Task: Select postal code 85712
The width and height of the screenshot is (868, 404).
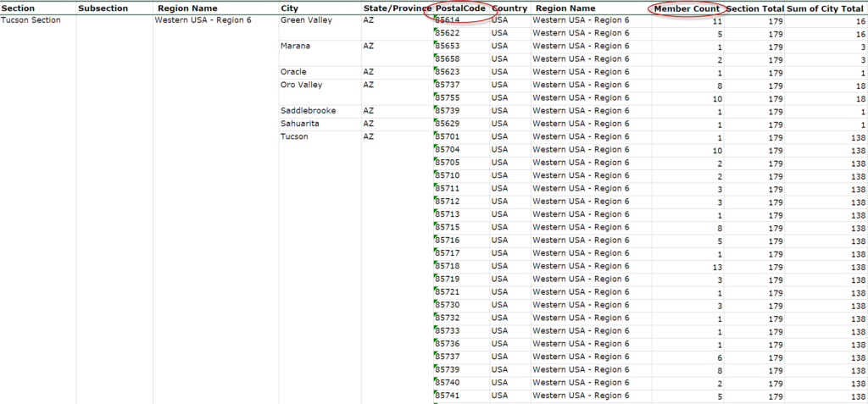Action: [x=448, y=202]
